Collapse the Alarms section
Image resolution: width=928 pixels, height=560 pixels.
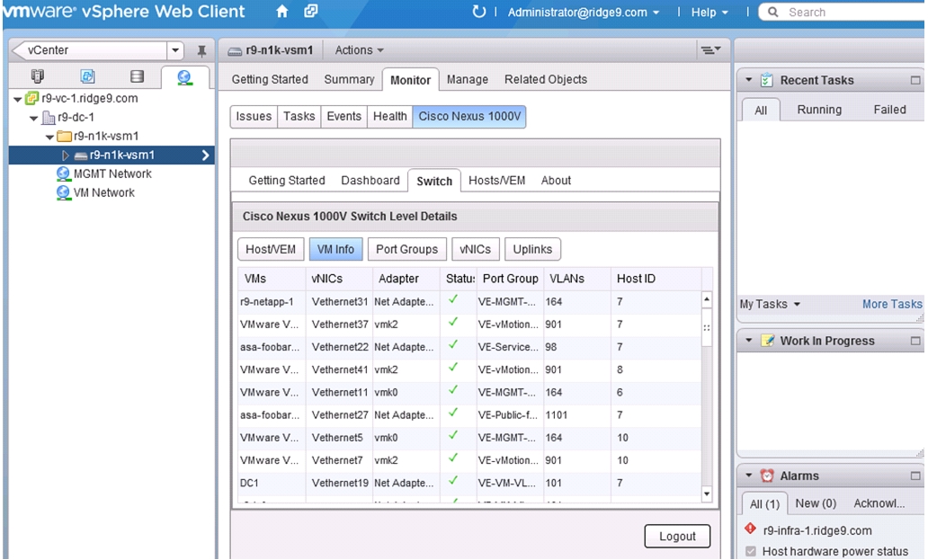[x=749, y=475]
